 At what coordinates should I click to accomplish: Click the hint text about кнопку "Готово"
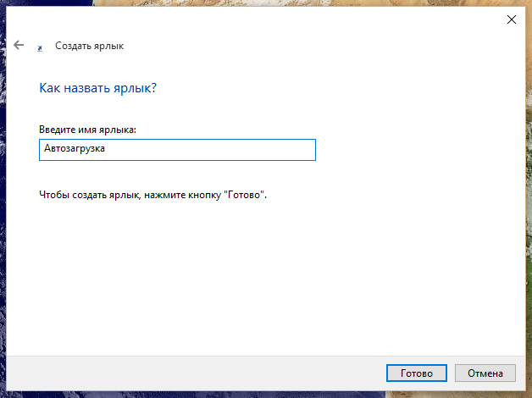pyautogui.click(x=153, y=195)
